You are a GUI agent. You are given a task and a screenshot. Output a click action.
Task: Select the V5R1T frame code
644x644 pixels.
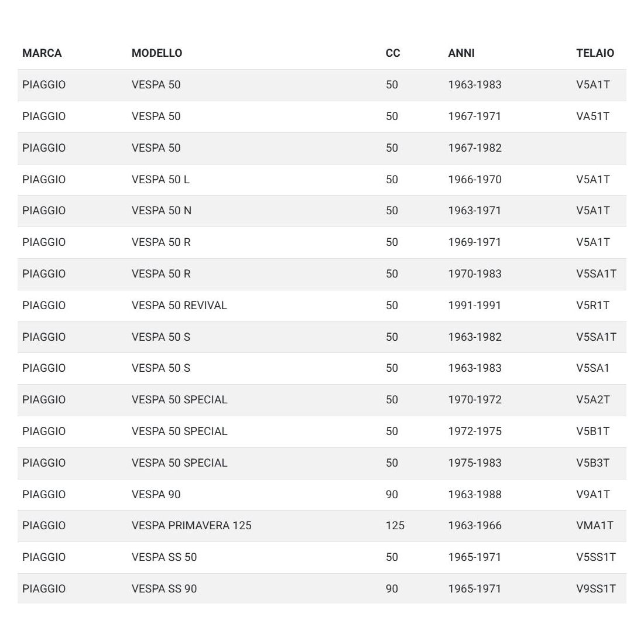tap(592, 306)
